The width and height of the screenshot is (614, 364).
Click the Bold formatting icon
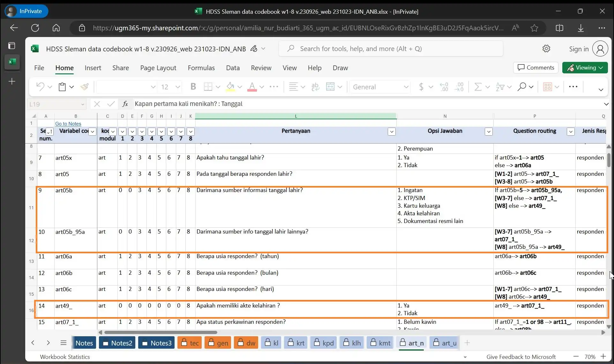click(193, 87)
